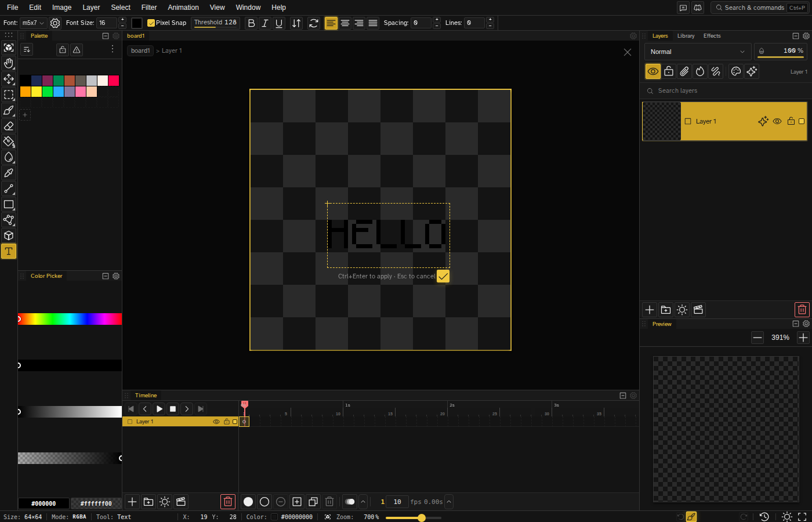Image resolution: width=812 pixels, height=522 pixels.
Task: Collapse the Color Picker panel
Action: click(106, 276)
